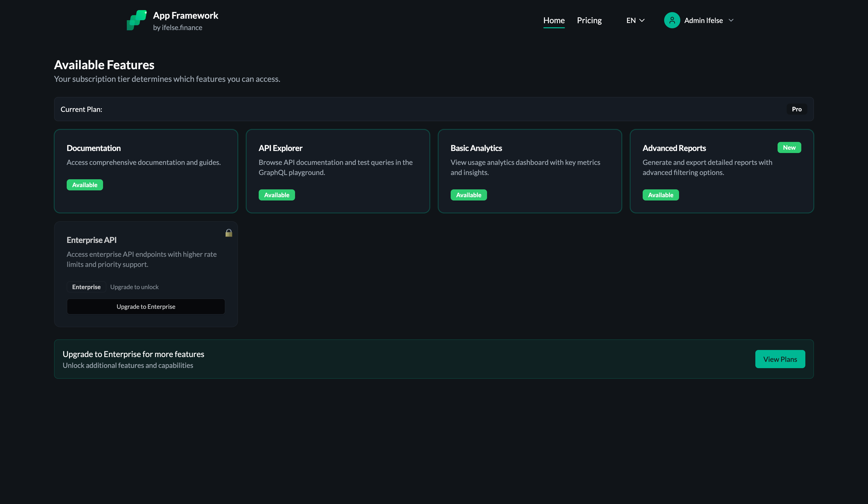Viewport: 868px width, 504px height.
Task: Select the Basic Analytics card title
Action: [x=476, y=148]
